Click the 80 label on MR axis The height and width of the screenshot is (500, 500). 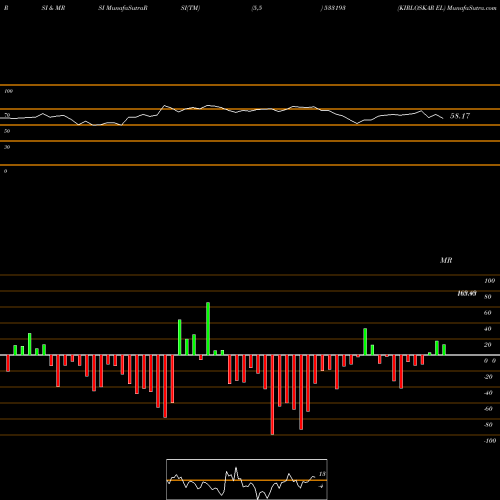488,297
